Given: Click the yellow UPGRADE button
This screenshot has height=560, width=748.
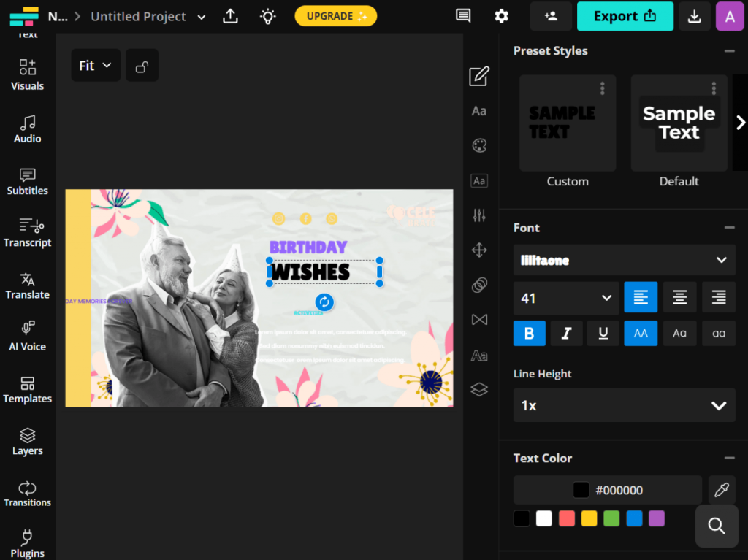Looking at the screenshot, I should (336, 16).
